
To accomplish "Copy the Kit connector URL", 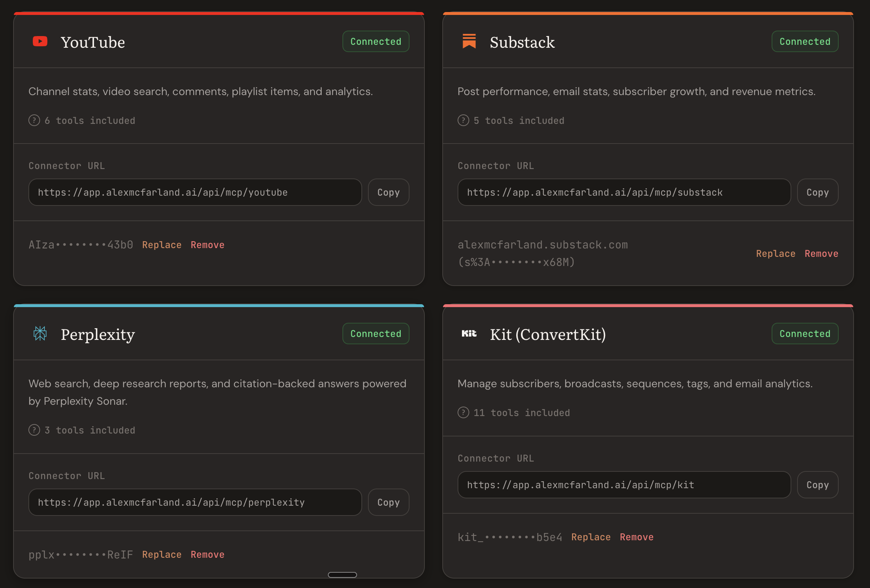I will (x=817, y=484).
